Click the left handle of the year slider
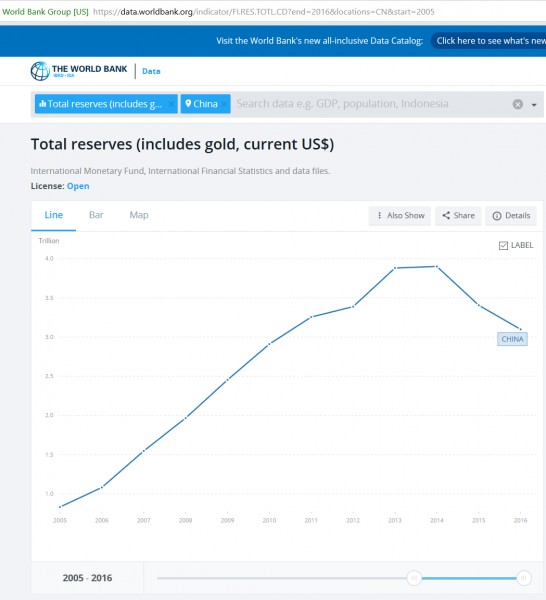 pyautogui.click(x=414, y=578)
